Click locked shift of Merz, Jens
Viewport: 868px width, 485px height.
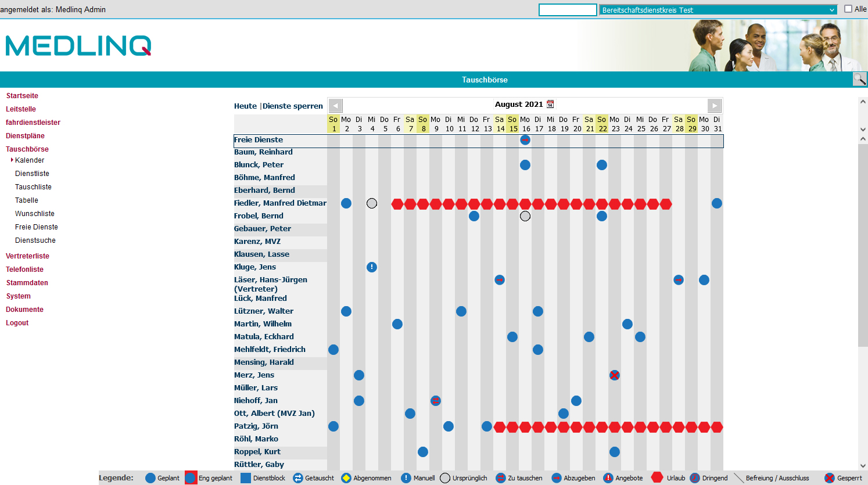pos(615,375)
